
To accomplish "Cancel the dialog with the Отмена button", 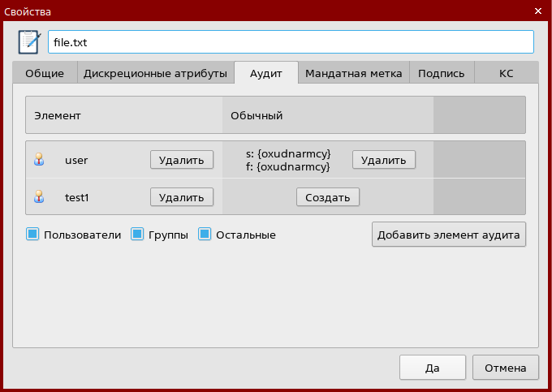I will click(x=505, y=368).
